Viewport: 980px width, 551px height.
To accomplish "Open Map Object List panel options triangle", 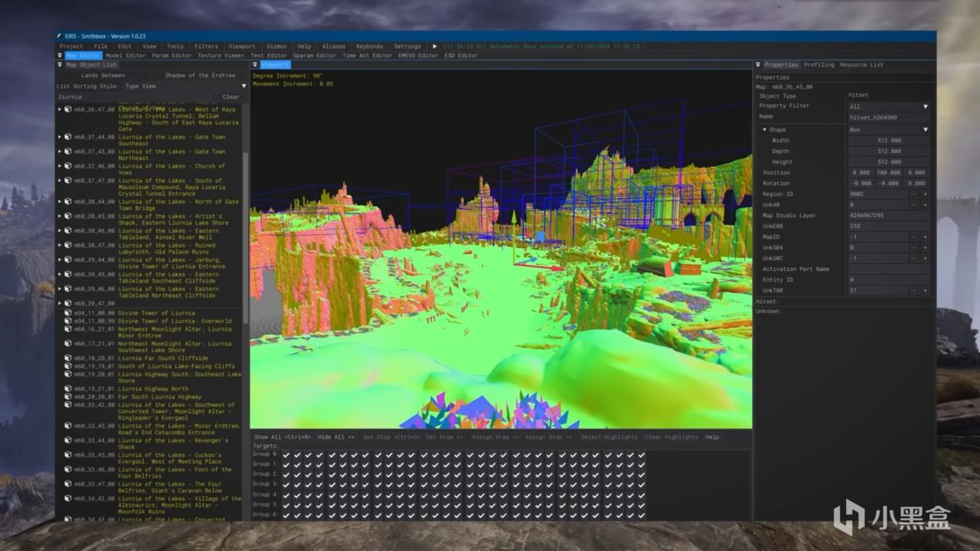I will pyautogui.click(x=61, y=65).
